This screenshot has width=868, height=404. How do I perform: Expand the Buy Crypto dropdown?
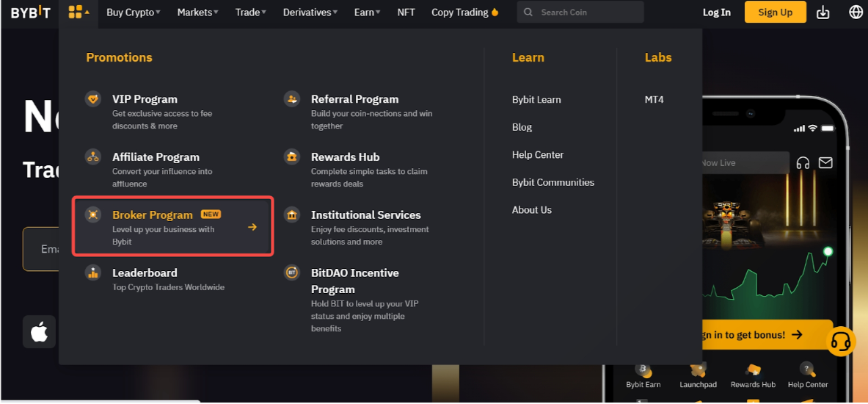point(133,12)
